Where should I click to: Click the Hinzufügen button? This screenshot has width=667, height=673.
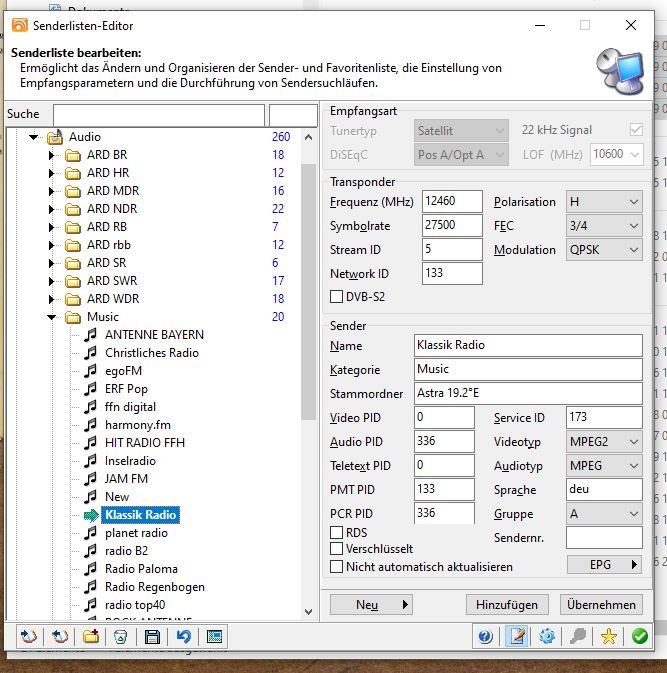tap(507, 604)
